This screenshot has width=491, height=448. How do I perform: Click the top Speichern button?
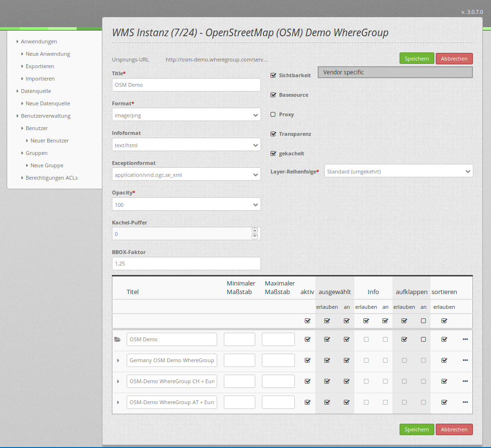416,59
